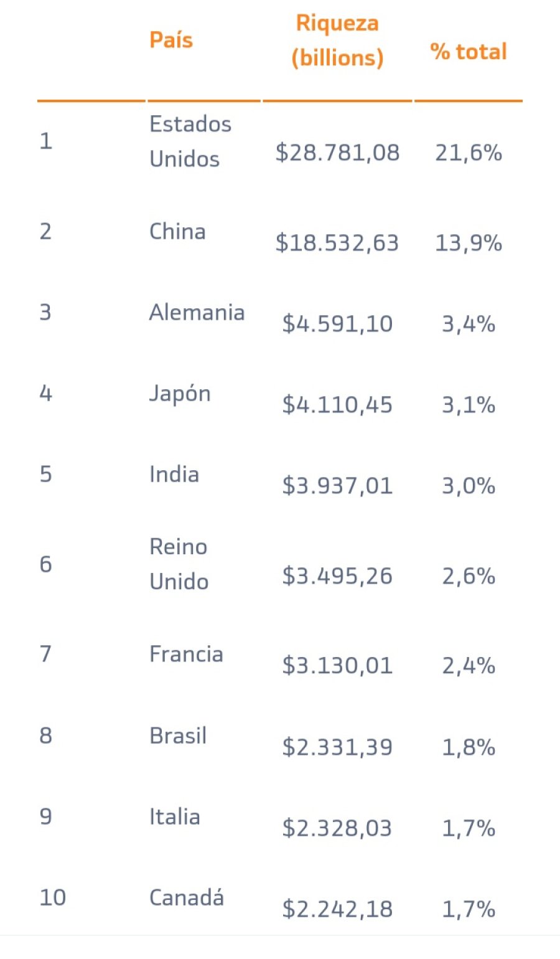Click the $28.781,08 wealth value
Viewport: 560px width, 959px height.
(x=337, y=153)
